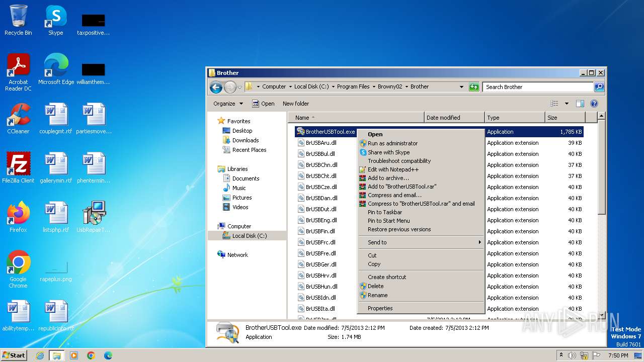This screenshot has height=362, width=644.
Task: Open recent pages dropdown arrow
Action: [240, 87]
